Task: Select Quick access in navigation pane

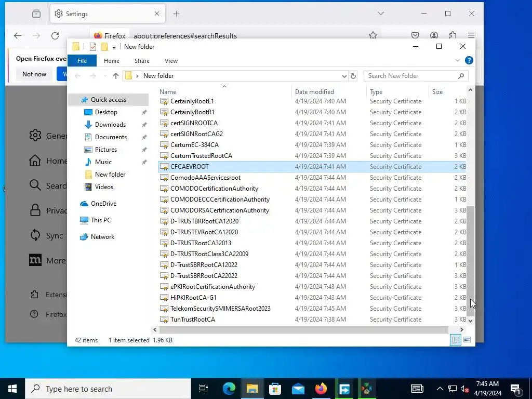Action: coord(108,100)
